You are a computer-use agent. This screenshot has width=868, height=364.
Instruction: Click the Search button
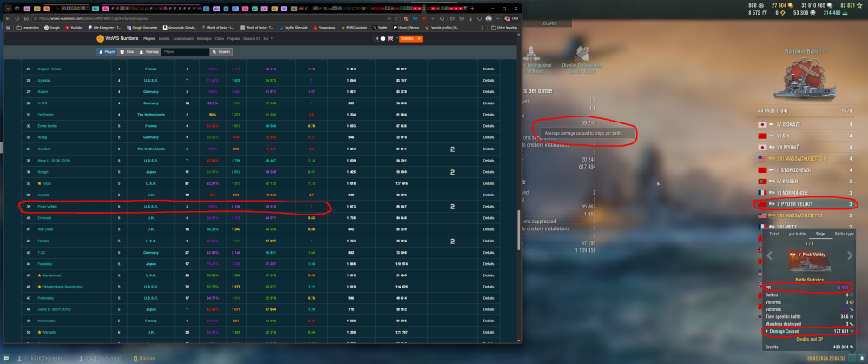[221, 51]
